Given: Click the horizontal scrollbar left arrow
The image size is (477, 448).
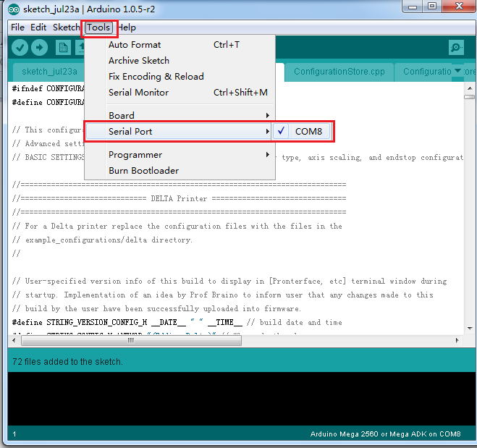Looking at the screenshot, I should pos(14,340).
